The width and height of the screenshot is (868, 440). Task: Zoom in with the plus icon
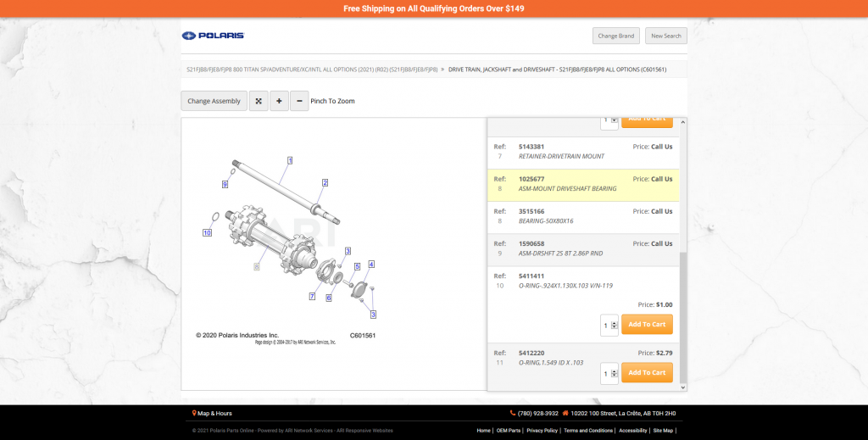click(x=279, y=101)
